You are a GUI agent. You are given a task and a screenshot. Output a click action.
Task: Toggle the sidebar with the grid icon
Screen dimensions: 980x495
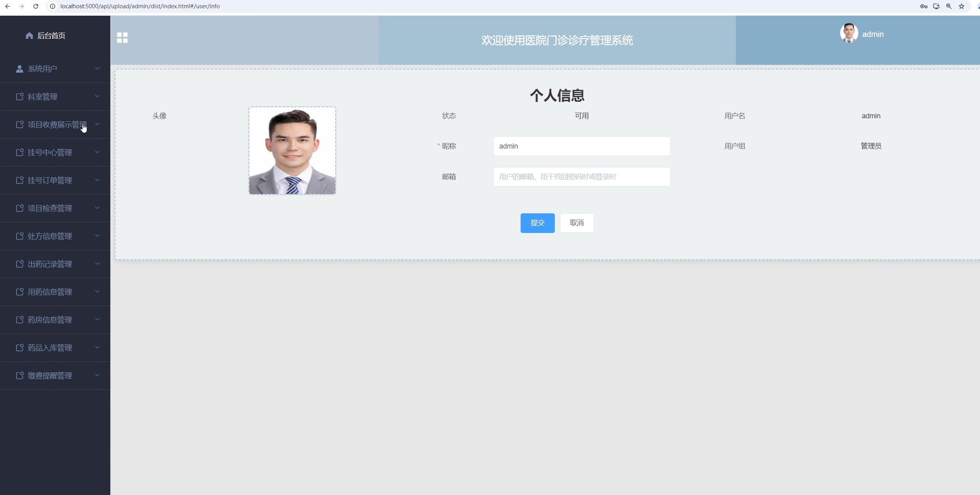click(x=122, y=38)
